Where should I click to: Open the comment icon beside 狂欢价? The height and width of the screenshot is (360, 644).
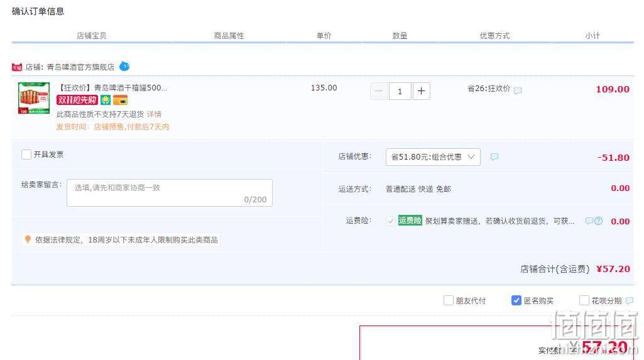[x=518, y=90]
